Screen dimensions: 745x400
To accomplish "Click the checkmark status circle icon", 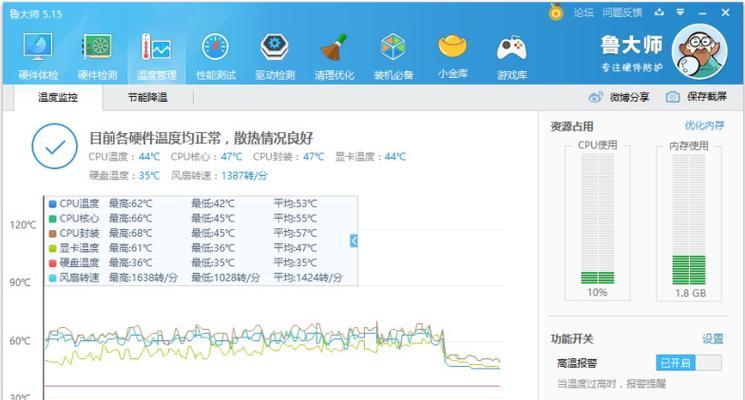I will click(x=55, y=146).
